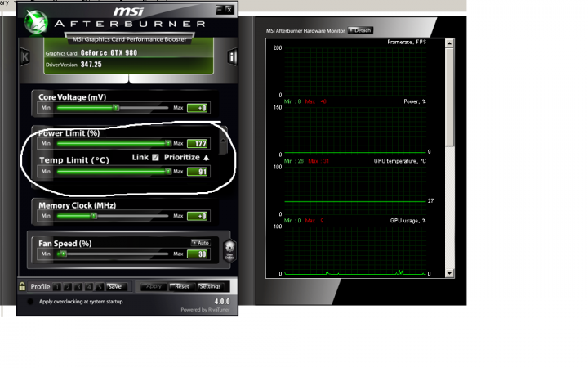Click the MSI Afterburner dragon logo
Image resolution: width=588 pixels, height=368 pixels.
(37, 22)
